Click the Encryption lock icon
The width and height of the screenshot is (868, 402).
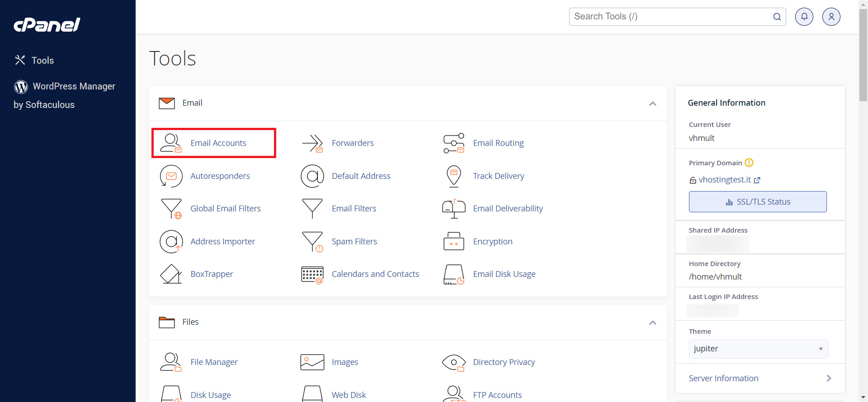click(454, 242)
